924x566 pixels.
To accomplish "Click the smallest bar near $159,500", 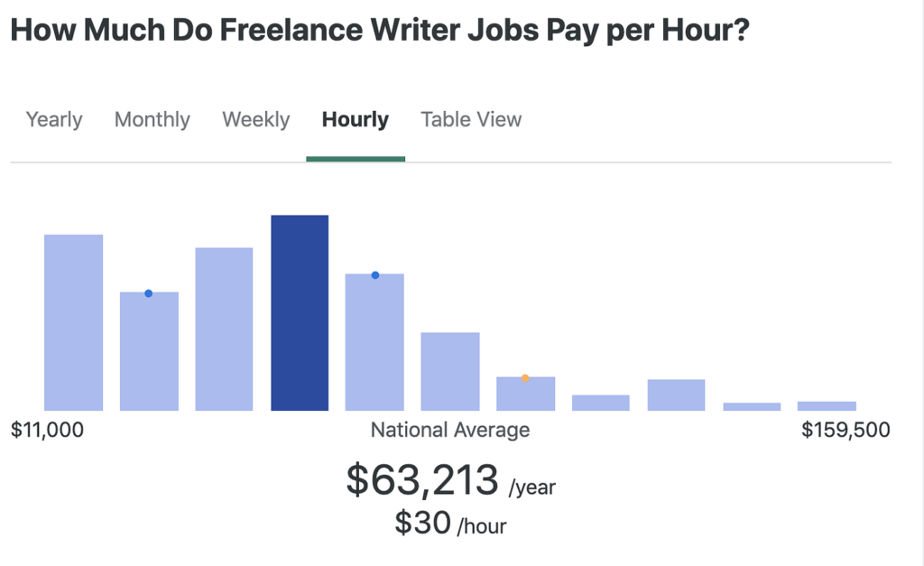I will pyautogui.click(x=825, y=406).
